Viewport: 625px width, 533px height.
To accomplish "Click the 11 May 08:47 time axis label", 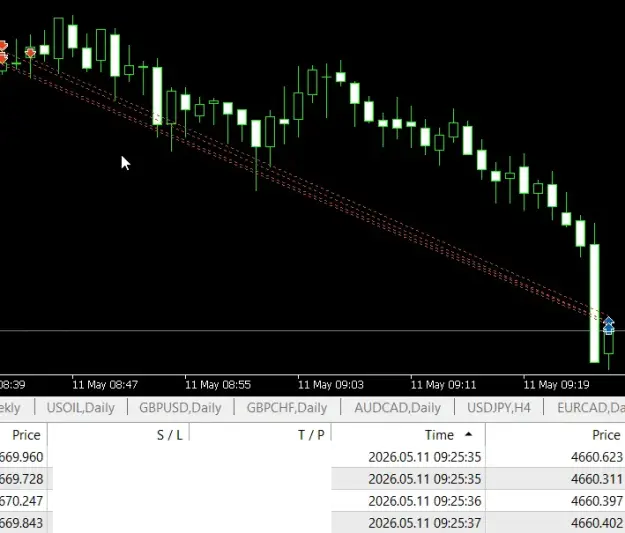I will coord(105,385).
